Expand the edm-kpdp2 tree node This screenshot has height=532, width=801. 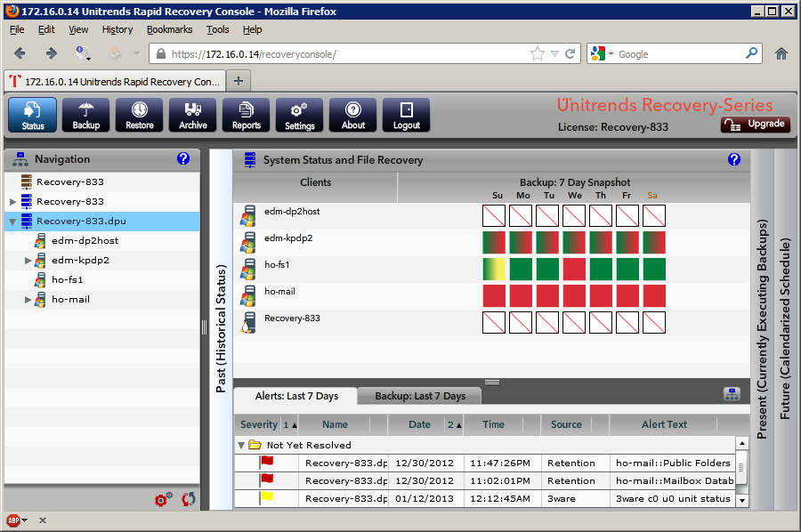[28, 261]
